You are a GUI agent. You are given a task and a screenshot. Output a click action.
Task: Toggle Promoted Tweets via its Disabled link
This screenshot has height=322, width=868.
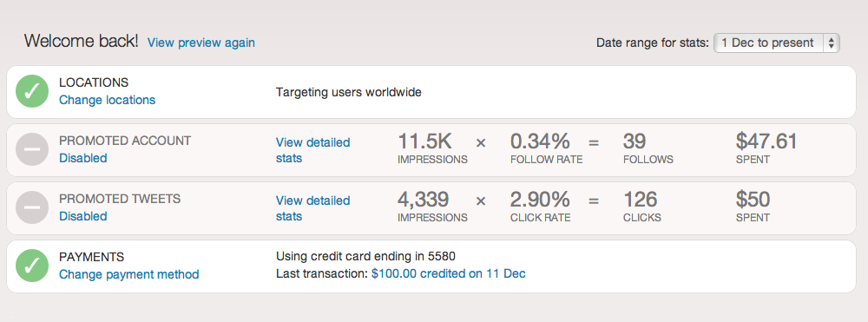point(83,216)
